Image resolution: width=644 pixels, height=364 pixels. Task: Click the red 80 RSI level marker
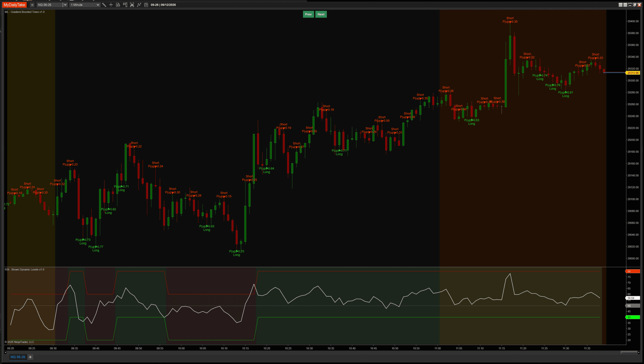coord(633,271)
